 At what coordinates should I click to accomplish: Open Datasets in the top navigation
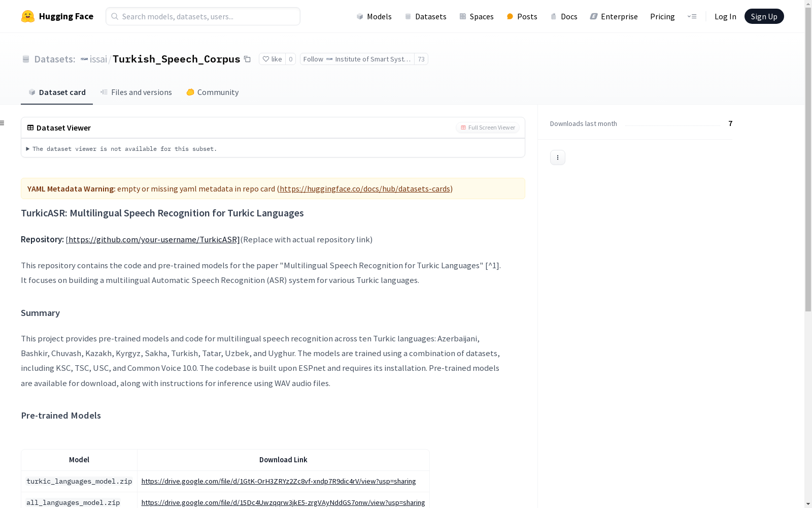pos(425,16)
